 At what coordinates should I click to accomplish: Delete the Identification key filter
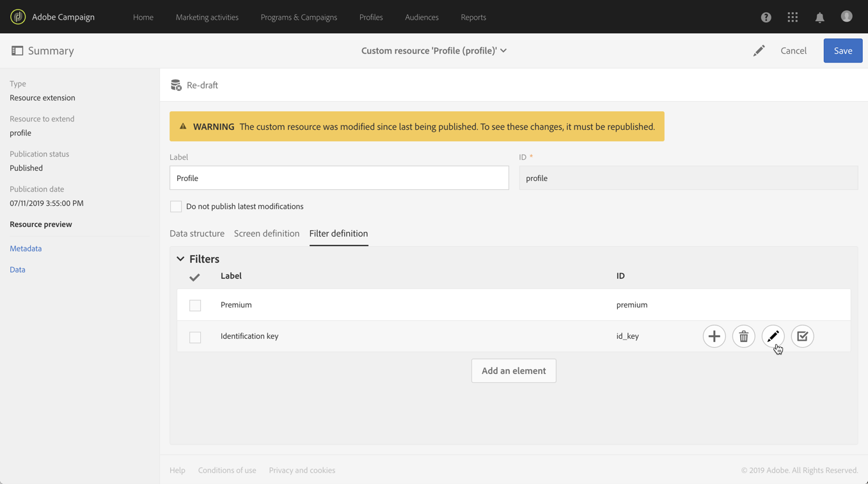[743, 336]
